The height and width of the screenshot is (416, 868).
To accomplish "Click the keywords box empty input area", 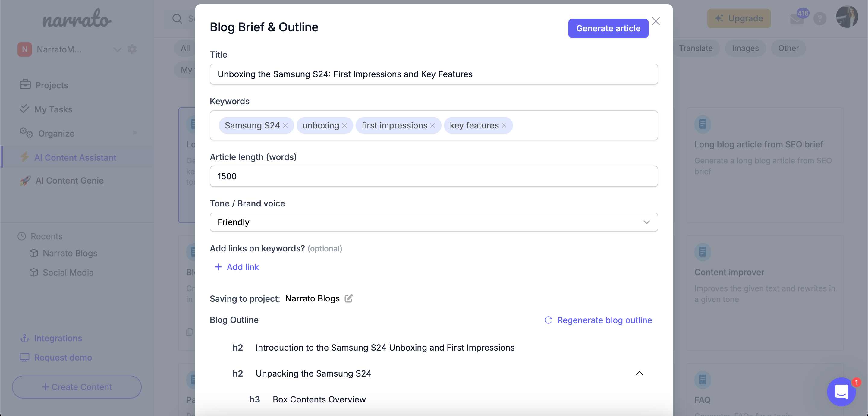I will pos(585,125).
